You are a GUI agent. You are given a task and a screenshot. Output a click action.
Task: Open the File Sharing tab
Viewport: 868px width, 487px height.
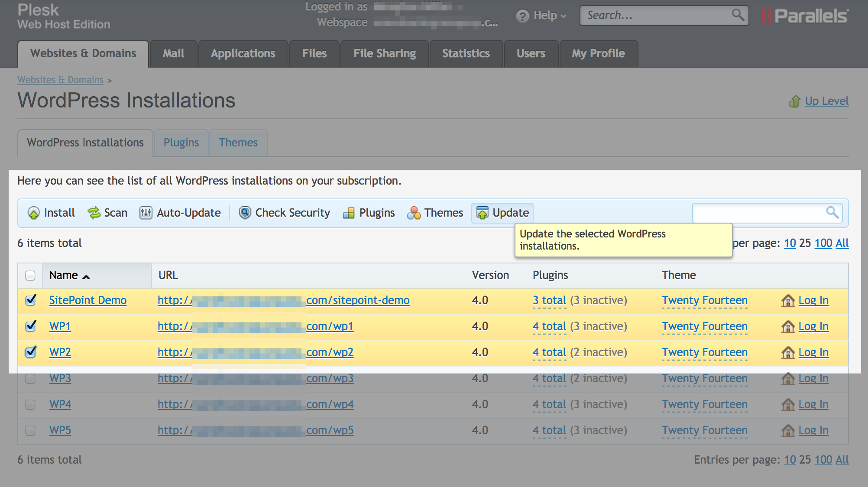pos(385,54)
